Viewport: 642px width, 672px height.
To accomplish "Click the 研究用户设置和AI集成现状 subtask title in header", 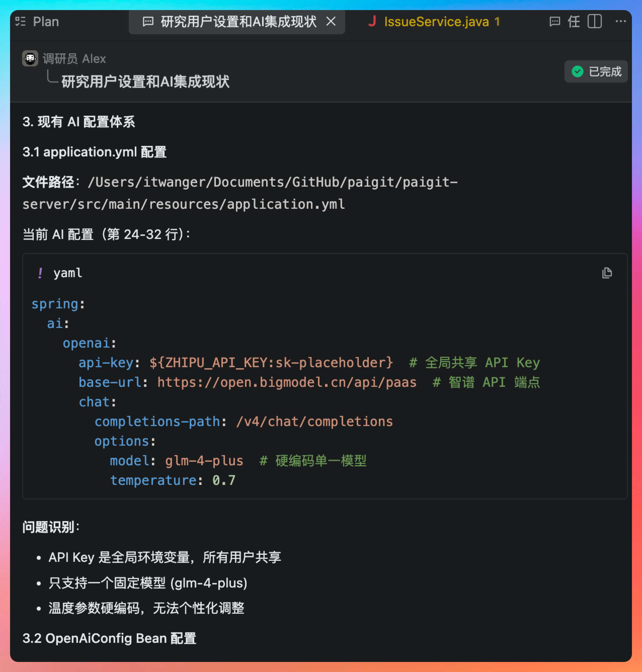I will coord(145,82).
